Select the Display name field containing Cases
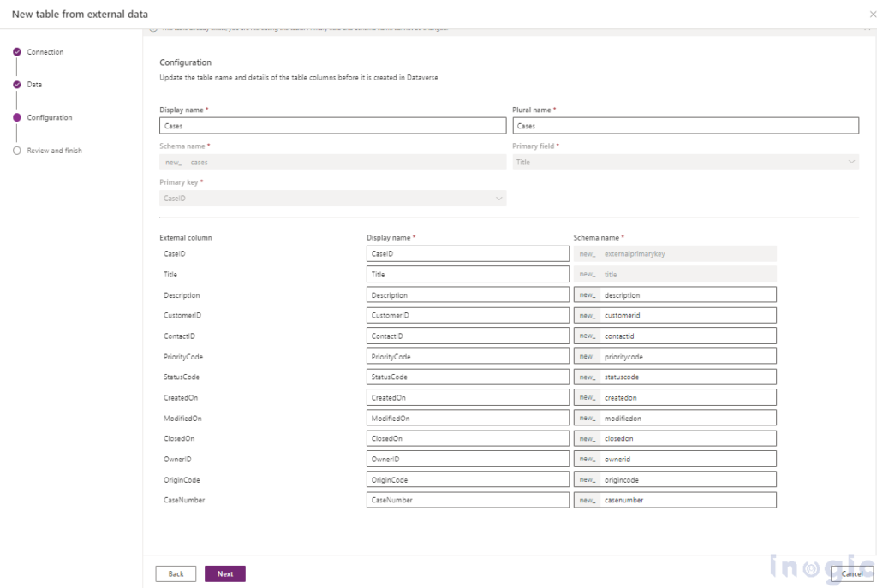The image size is (877, 588). 332,125
